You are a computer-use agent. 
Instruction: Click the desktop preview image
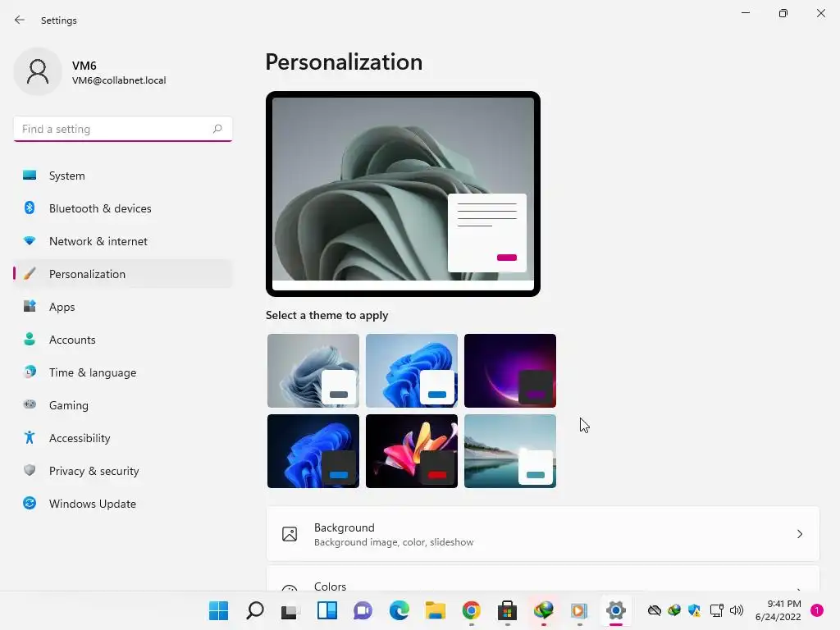403,194
